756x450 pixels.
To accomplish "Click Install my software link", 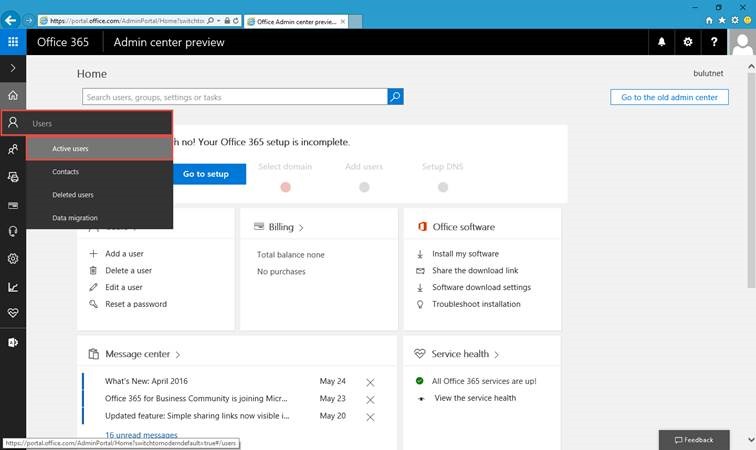I will [465, 254].
